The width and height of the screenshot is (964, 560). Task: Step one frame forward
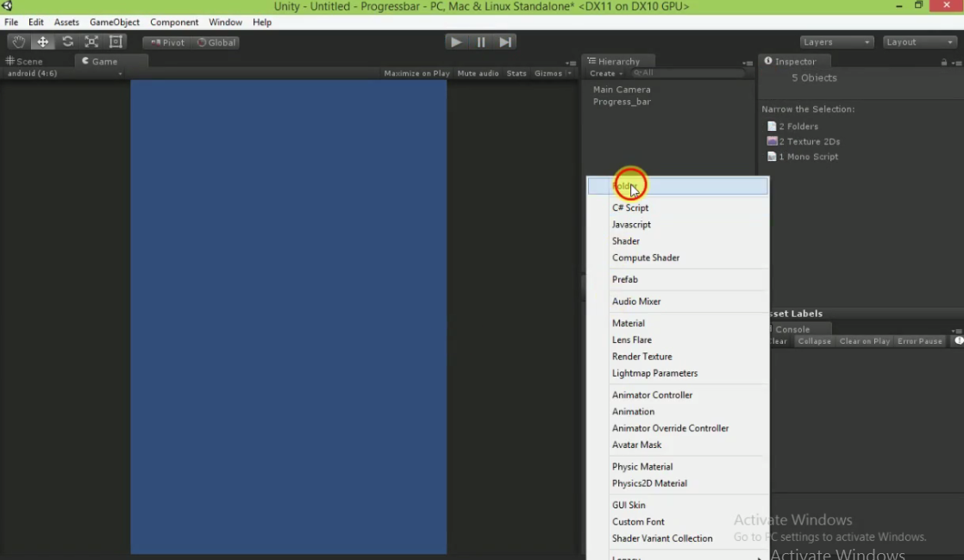pos(504,41)
